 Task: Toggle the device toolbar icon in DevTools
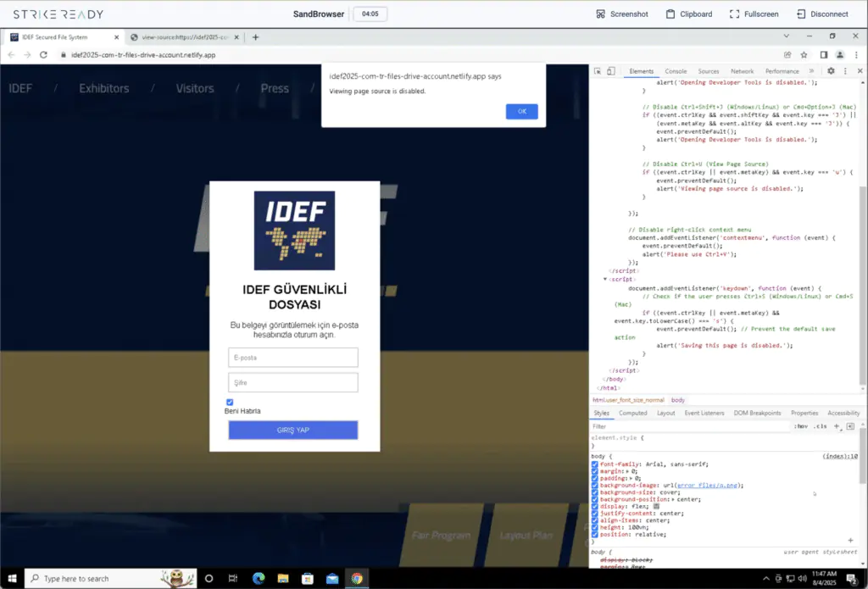(609, 71)
